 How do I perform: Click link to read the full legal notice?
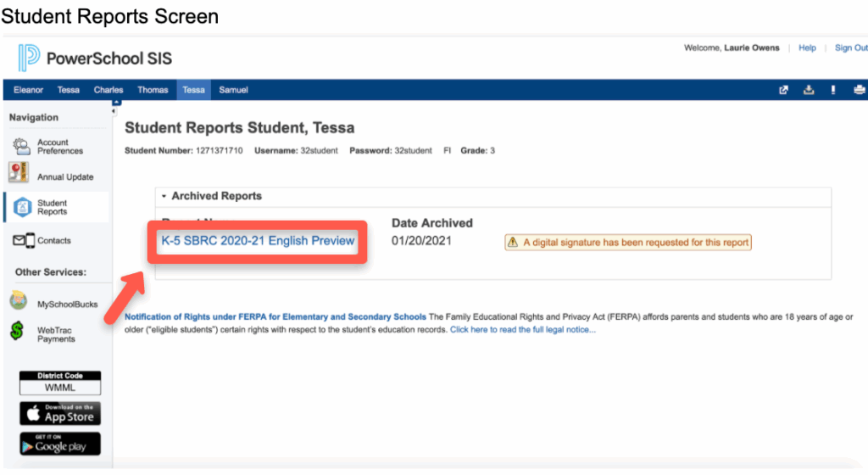click(522, 329)
